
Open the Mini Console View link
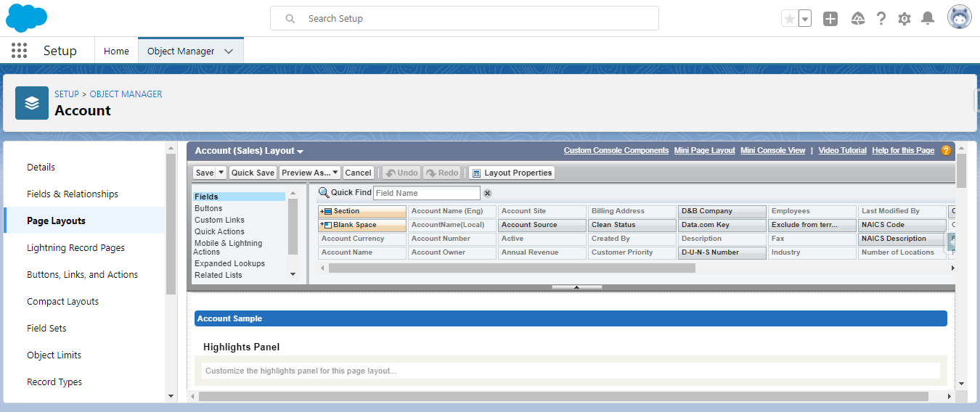(772, 151)
